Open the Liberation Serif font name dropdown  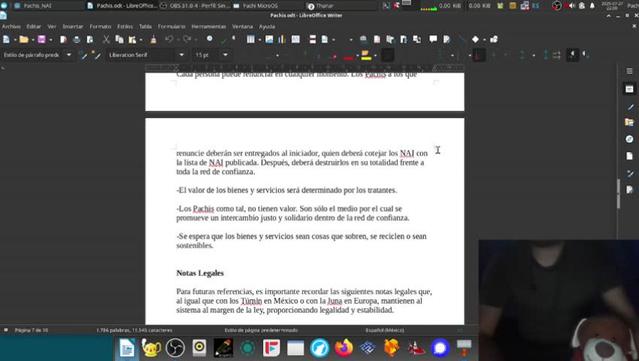(x=181, y=55)
